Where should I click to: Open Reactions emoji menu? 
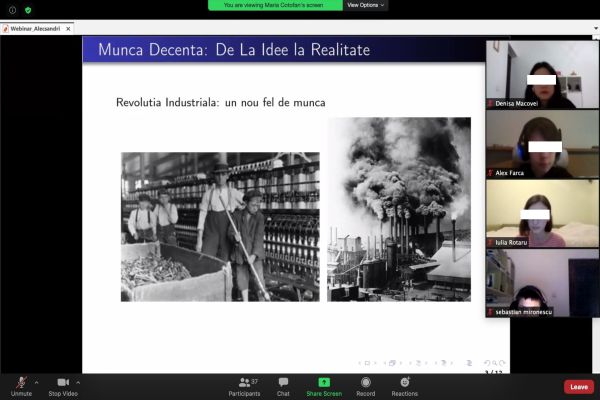point(404,385)
